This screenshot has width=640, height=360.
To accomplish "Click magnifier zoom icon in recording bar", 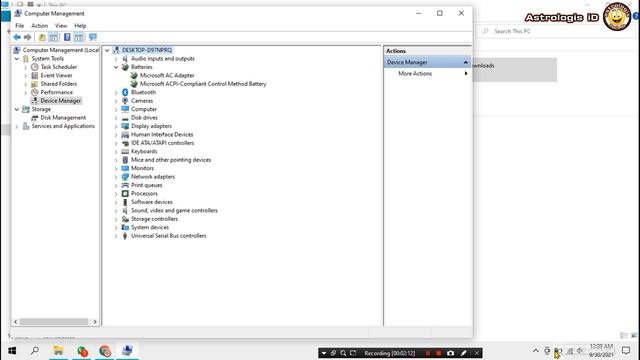I will [343, 353].
